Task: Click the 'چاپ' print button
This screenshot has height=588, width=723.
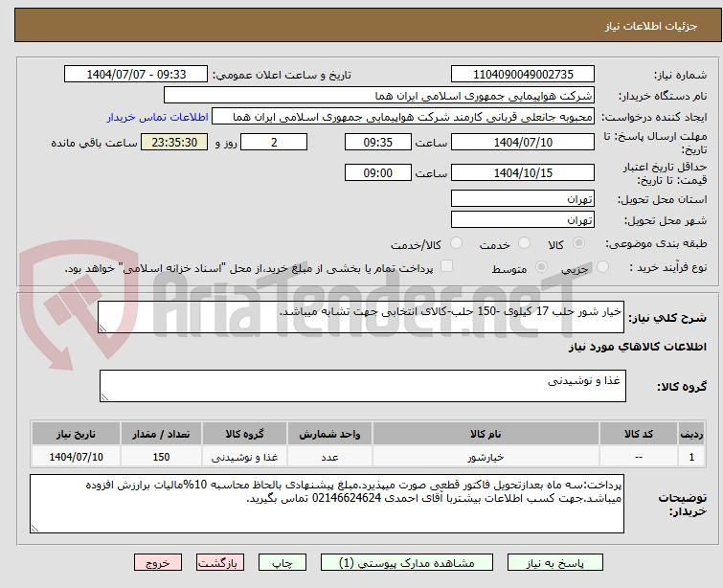Action: (x=282, y=563)
